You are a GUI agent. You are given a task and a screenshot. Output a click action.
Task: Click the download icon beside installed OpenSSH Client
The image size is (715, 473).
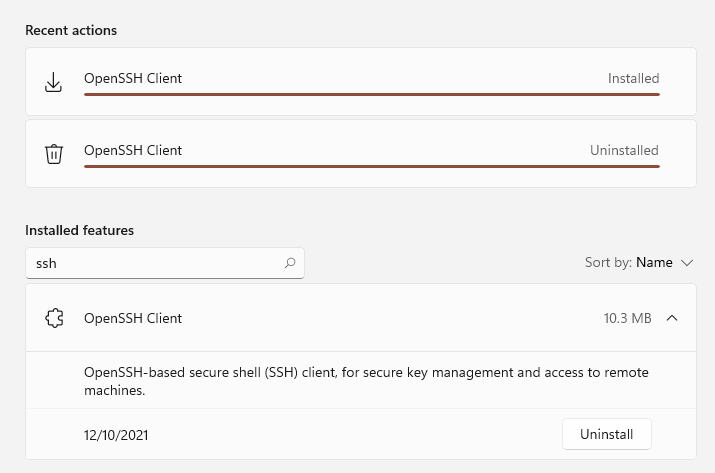coord(53,82)
